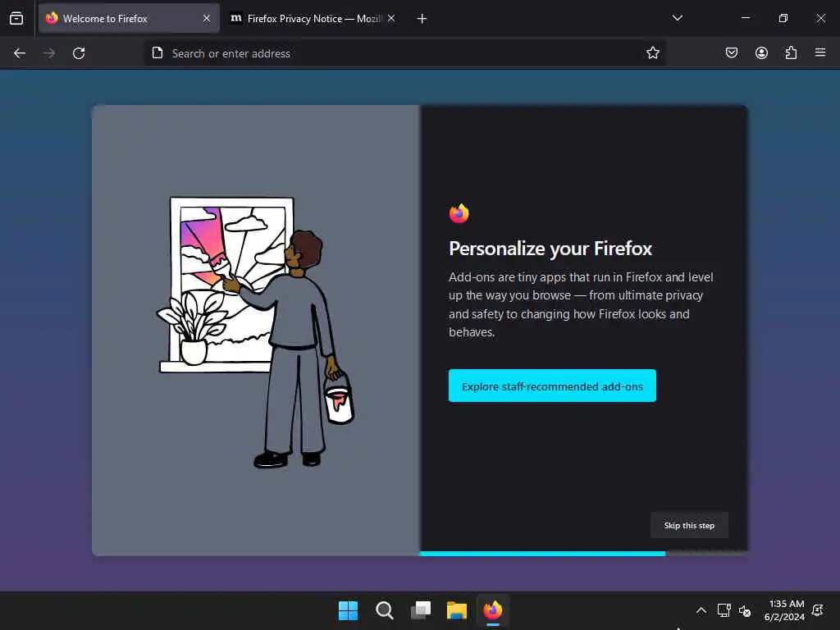Reload the current page
840x630 pixels.
(79, 53)
